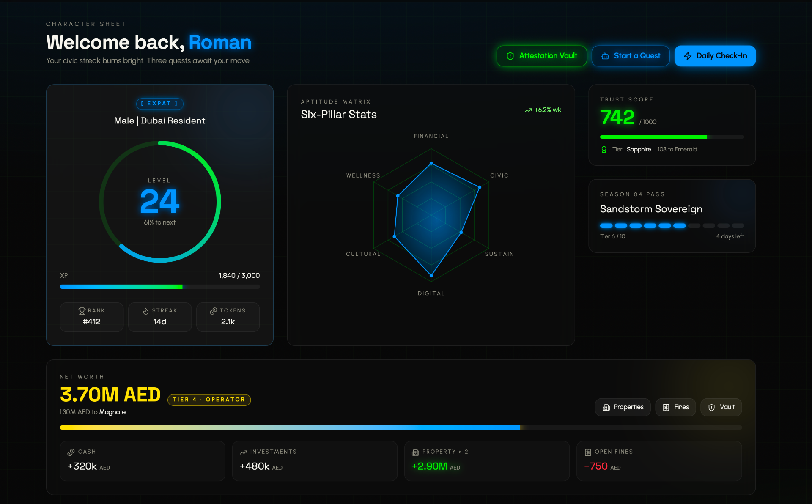
Task: Open the Tokens 2.1k stat card
Action: 228,317
